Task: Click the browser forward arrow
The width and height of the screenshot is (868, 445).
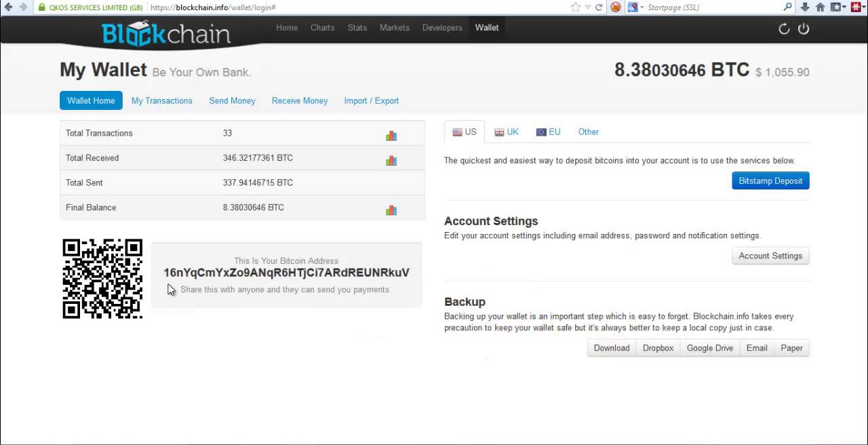Action: [24, 7]
